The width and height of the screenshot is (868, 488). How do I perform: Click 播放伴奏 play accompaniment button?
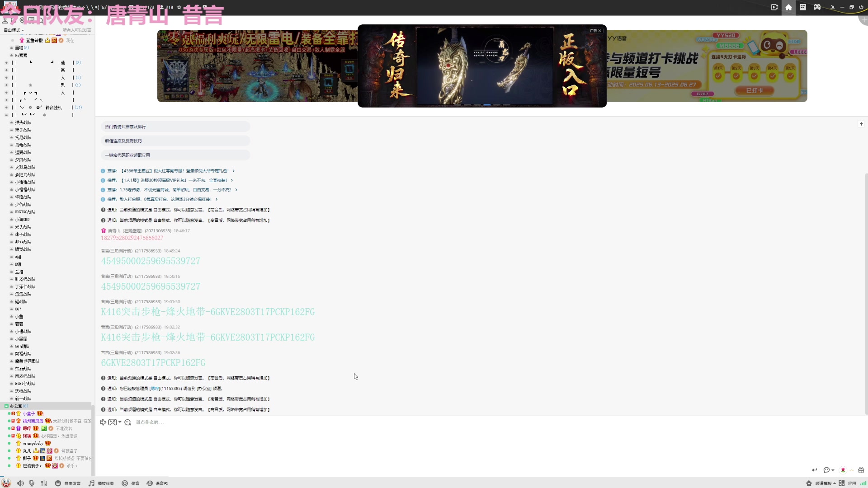tap(101, 483)
